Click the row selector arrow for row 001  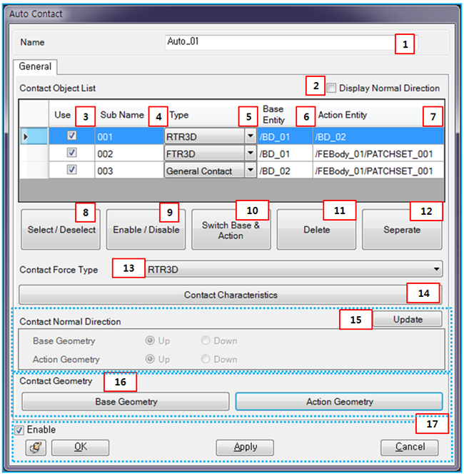click(34, 136)
